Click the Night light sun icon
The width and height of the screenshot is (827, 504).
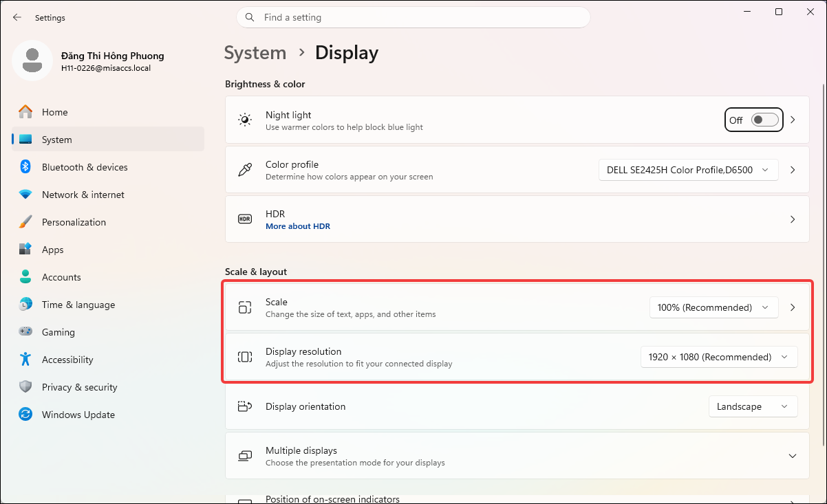pyautogui.click(x=245, y=120)
